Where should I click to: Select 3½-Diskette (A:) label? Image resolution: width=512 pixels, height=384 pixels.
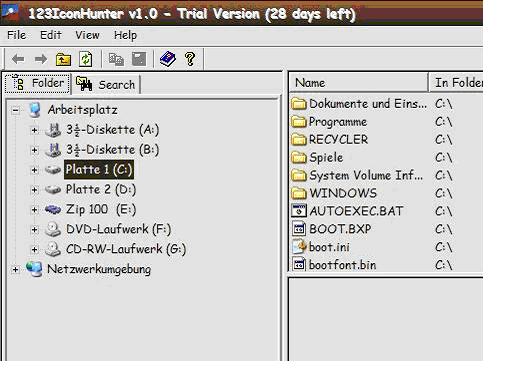(x=112, y=130)
